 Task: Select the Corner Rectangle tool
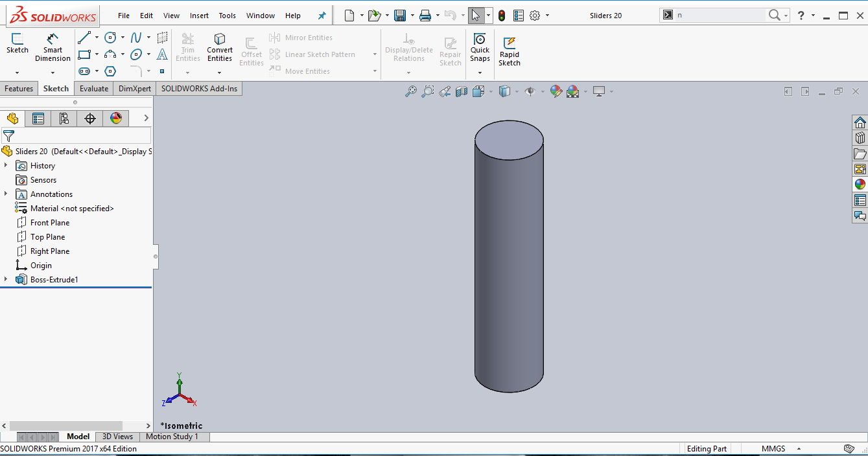click(84, 54)
